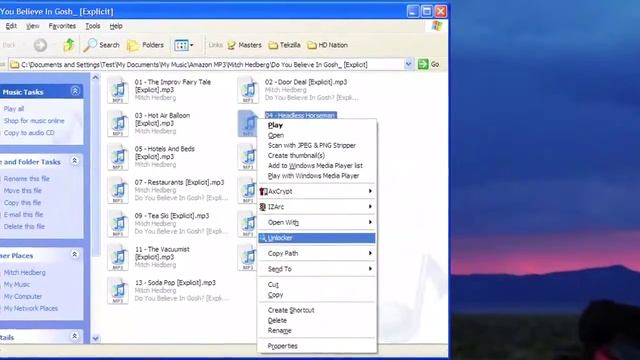The image size is (640, 360).
Task: Expand the Copy Path submenu
Action: (317, 253)
